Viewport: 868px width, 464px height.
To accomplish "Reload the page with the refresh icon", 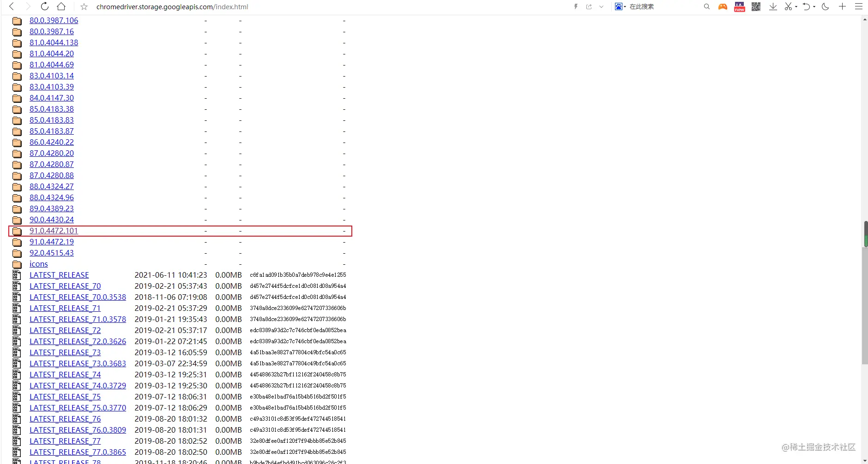I will (x=45, y=6).
